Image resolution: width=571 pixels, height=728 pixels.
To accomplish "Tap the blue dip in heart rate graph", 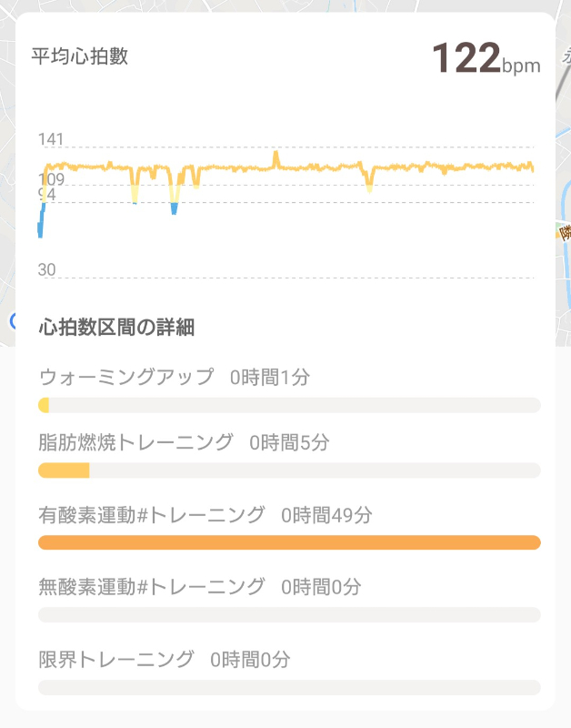I will (174, 208).
